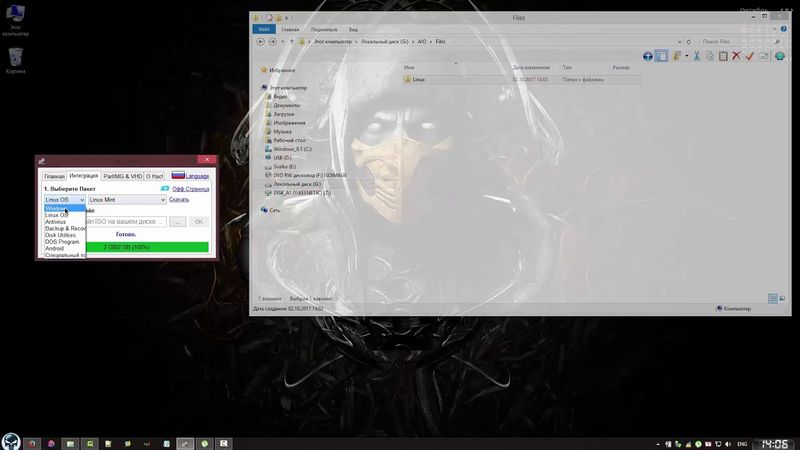Choose Antivirus from the package dropdown list

click(56, 221)
